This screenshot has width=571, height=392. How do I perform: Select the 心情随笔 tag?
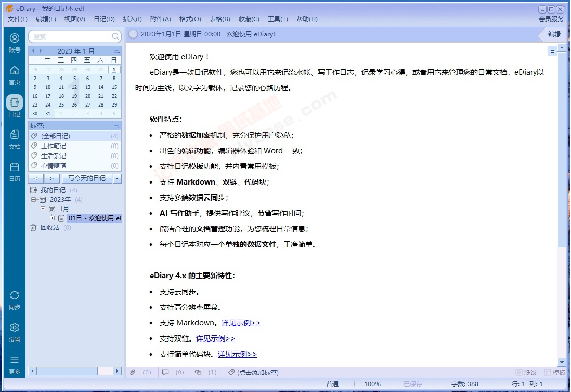tap(75, 166)
